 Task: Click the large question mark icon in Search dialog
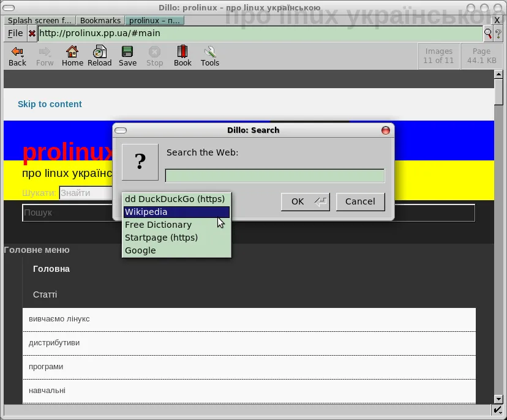pyautogui.click(x=140, y=162)
